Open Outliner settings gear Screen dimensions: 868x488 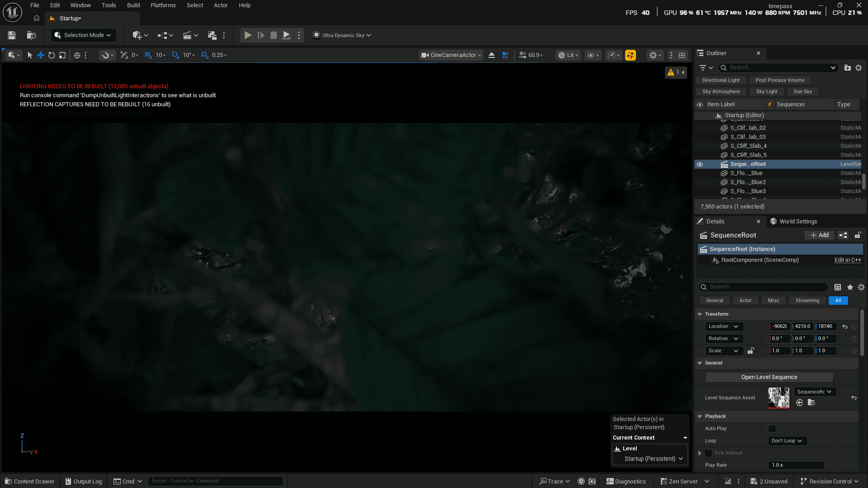click(x=859, y=68)
